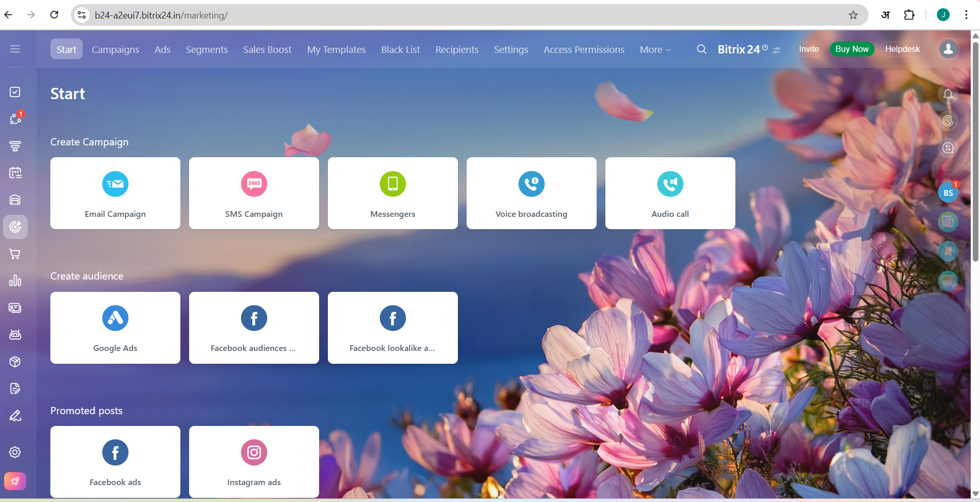Switch to the Campaigns tab
The height and width of the screenshot is (502, 980).
(x=115, y=50)
